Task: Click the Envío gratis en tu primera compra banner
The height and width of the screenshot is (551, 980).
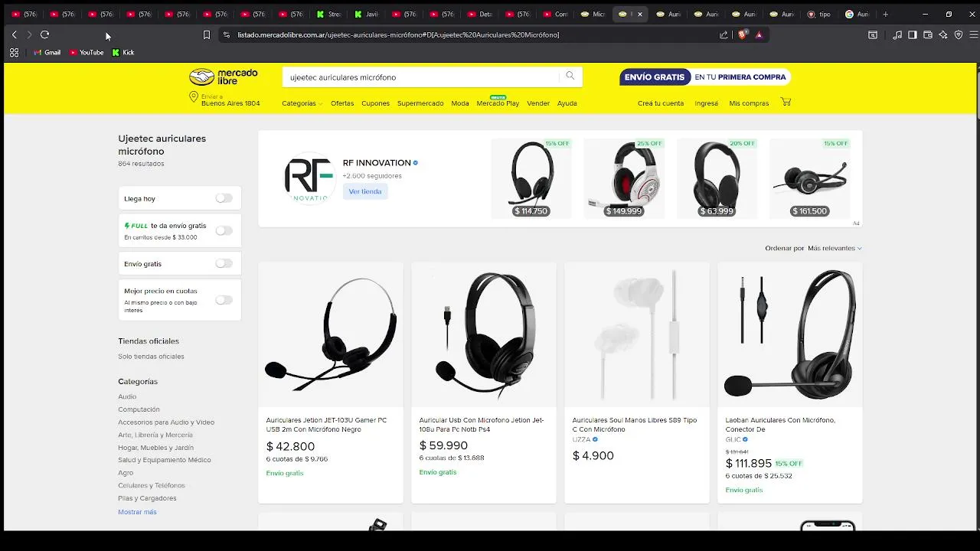Action: (704, 77)
